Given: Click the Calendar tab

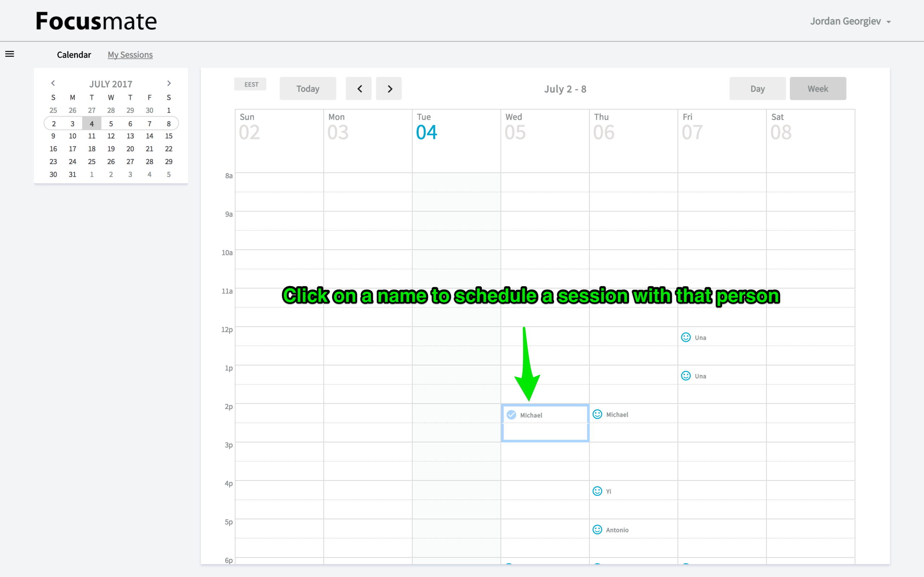Looking at the screenshot, I should (73, 54).
